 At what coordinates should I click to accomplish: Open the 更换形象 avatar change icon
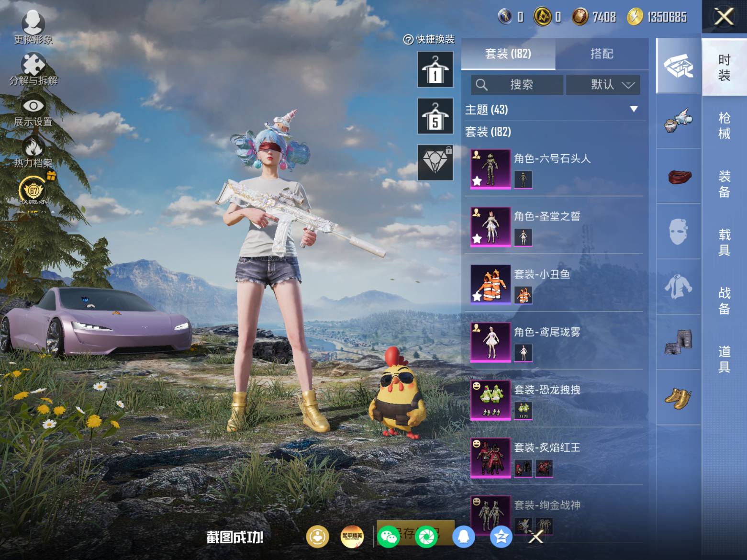point(33,22)
